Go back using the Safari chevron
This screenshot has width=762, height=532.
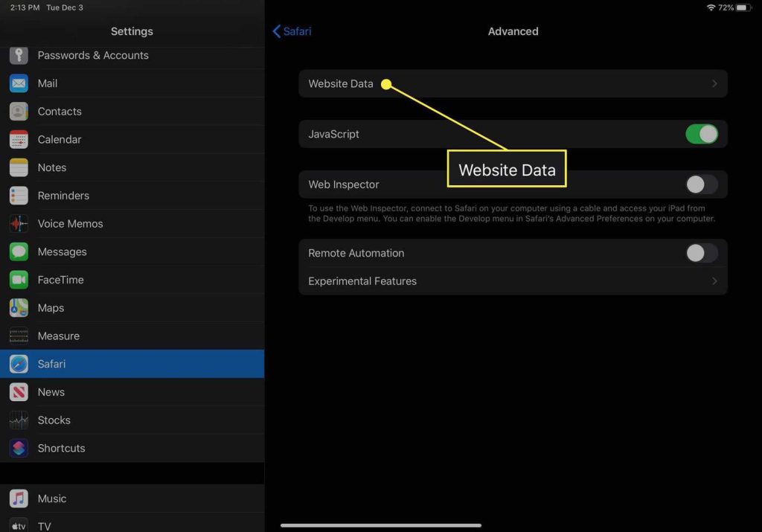coord(278,31)
